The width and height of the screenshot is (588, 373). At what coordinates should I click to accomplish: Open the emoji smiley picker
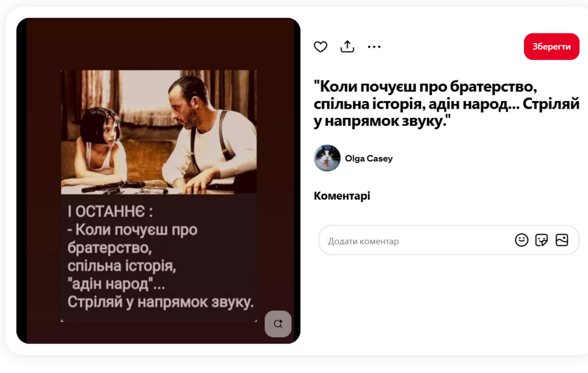(521, 240)
